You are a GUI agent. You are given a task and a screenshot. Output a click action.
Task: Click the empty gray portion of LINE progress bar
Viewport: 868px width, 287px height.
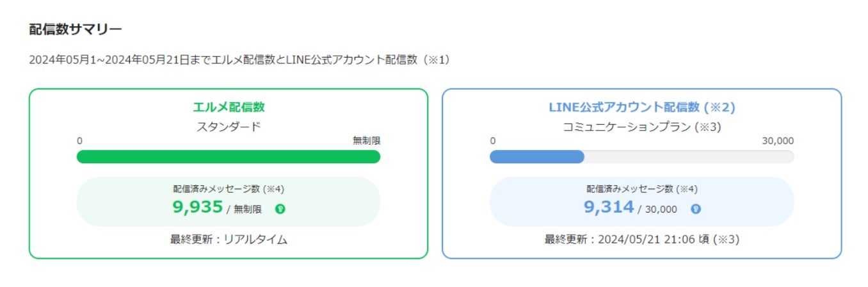[688, 157]
